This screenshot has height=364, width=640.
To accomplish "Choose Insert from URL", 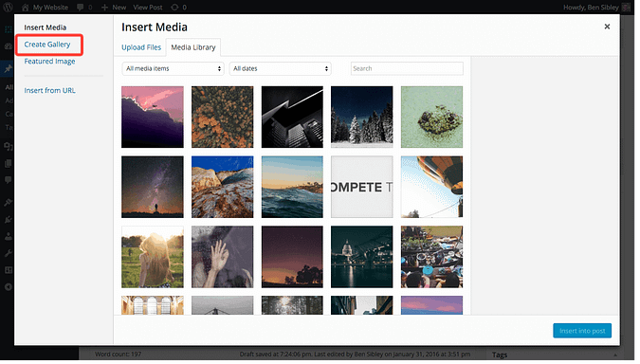I will (x=50, y=91).
